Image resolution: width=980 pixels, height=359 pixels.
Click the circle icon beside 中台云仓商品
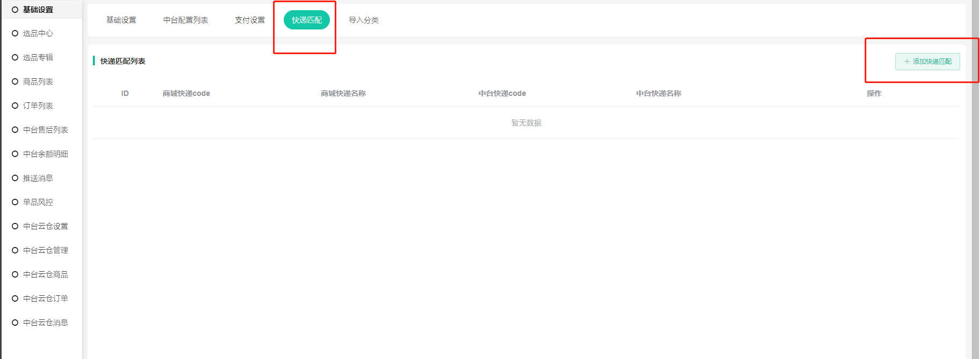[15, 274]
